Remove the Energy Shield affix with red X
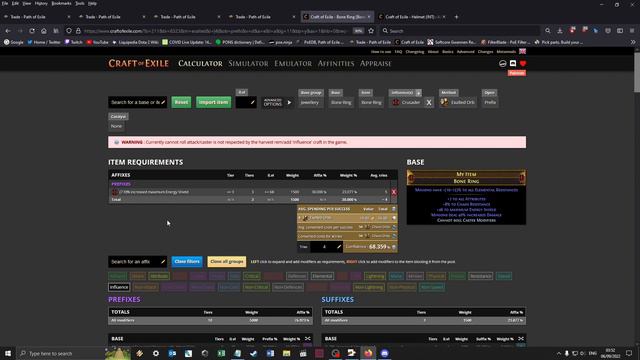Screen dimensions: 640x360 [x=394, y=192]
